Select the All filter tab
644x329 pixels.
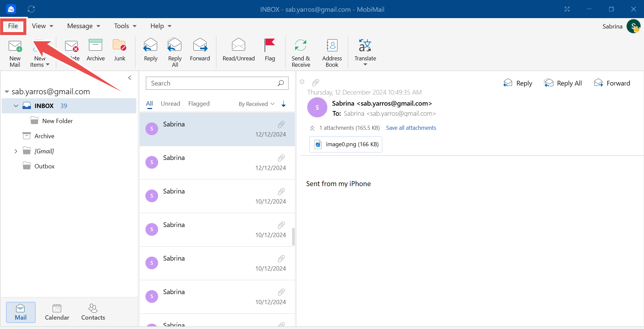click(149, 104)
